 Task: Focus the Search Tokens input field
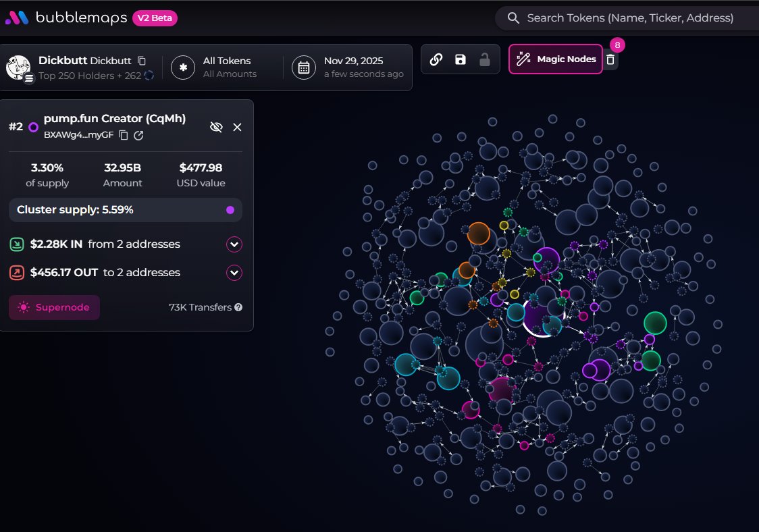(x=630, y=18)
